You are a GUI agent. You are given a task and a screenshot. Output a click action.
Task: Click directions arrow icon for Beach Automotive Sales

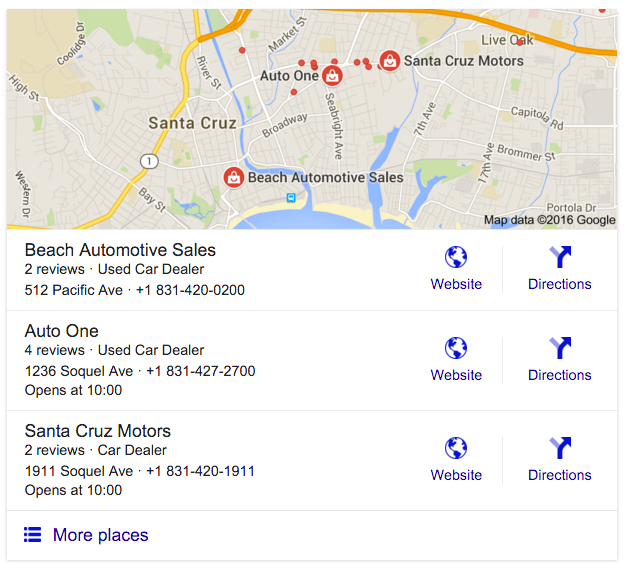pyautogui.click(x=560, y=257)
